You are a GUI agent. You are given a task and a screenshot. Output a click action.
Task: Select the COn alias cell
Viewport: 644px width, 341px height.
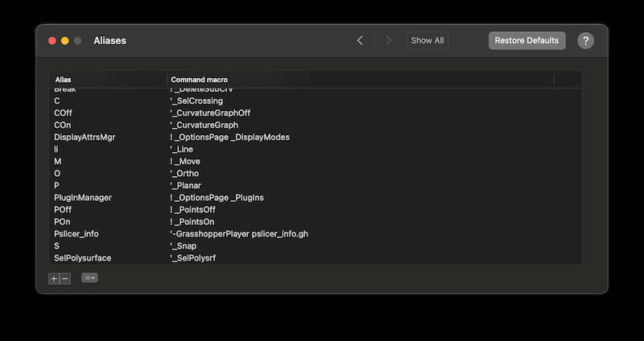click(x=63, y=125)
